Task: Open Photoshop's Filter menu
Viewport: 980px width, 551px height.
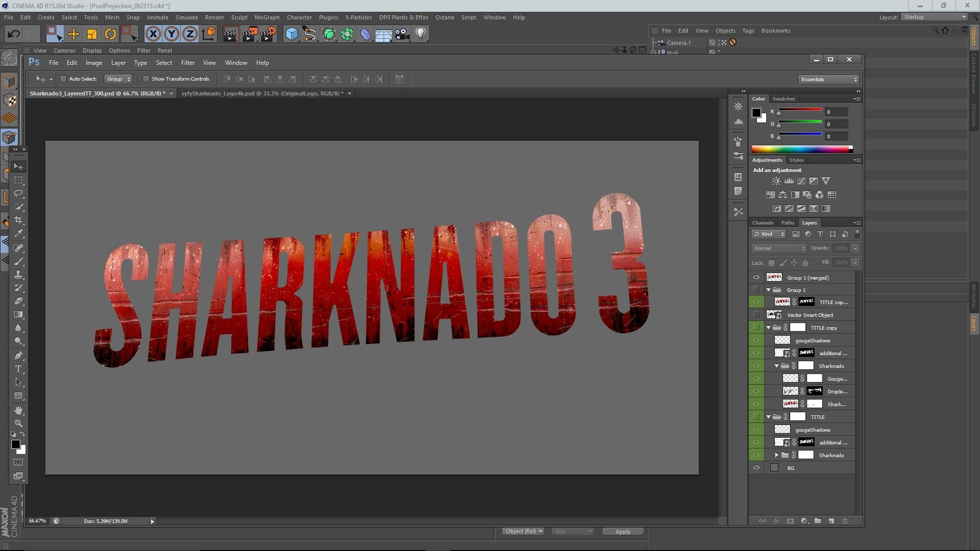Action: (187, 62)
